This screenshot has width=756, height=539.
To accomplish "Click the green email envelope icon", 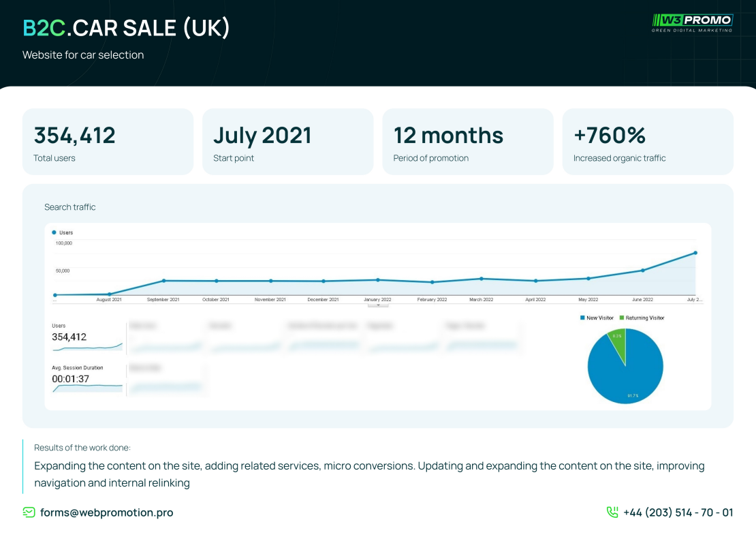I will click(29, 512).
